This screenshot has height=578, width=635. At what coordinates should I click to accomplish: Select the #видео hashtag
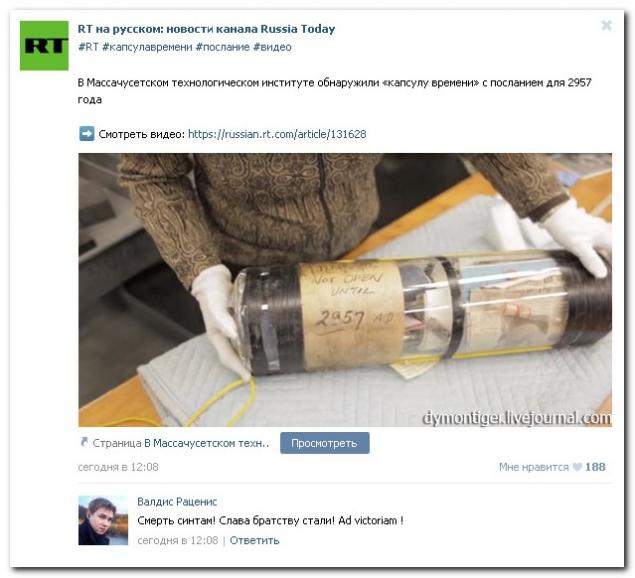click(x=272, y=47)
